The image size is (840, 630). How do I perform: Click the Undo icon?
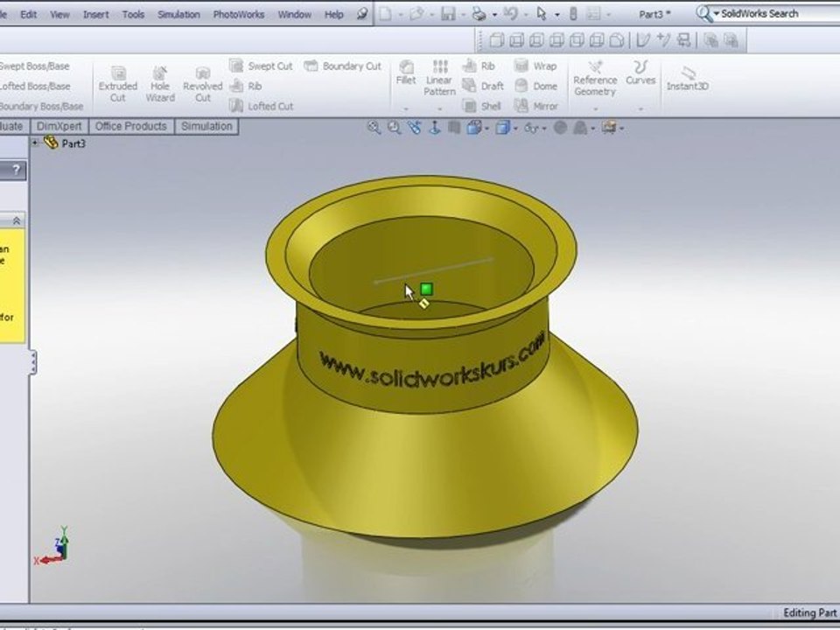[x=511, y=13]
